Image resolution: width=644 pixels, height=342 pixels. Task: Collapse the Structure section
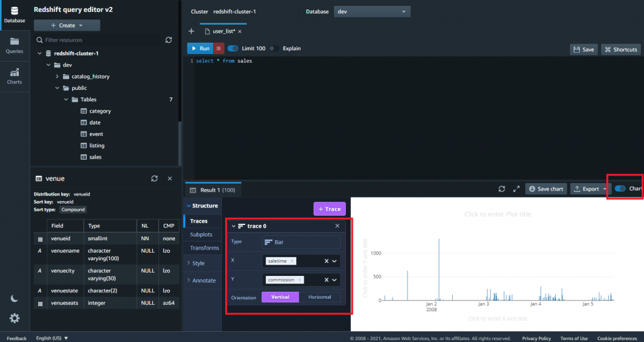pyautogui.click(x=203, y=206)
